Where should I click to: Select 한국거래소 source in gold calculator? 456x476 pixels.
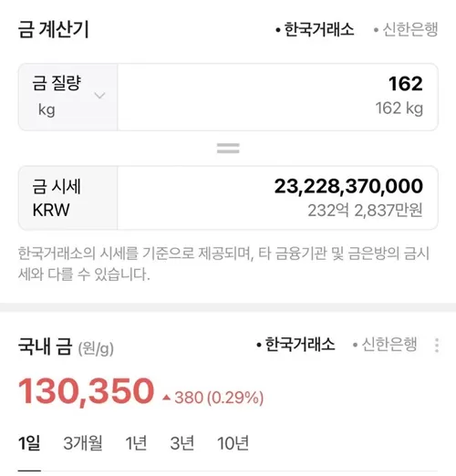(315, 30)
